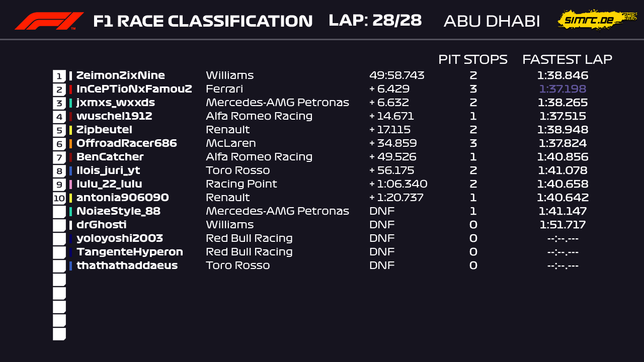Click McLaren's orange team color bar
The height and width of the screenshot is (362, 644).
pyautogui.click(x=71, y=144)
